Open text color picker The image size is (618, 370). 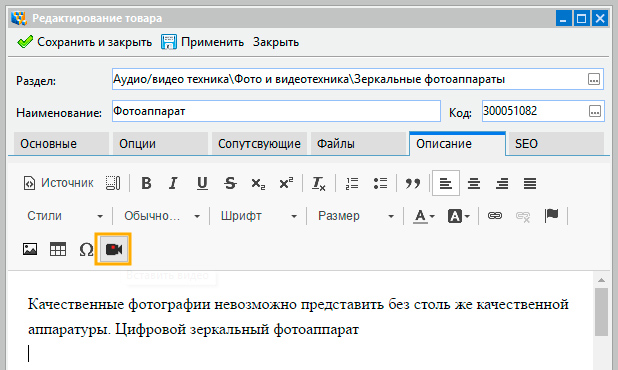(x=424, y=216)
